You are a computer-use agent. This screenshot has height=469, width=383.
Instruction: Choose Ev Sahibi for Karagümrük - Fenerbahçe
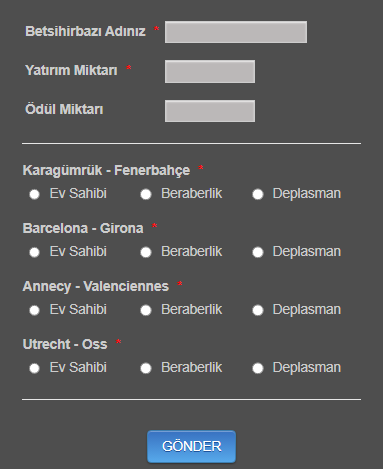coord(34,194)
